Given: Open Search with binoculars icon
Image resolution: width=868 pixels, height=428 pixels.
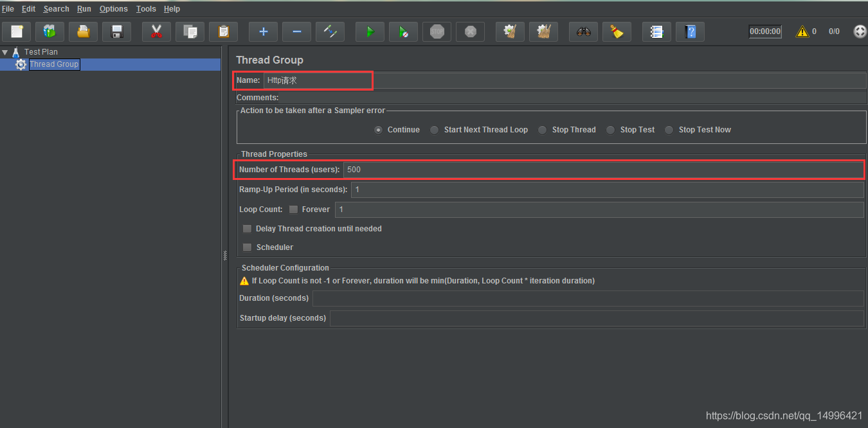Looking at the screenshot, I should click(x=583, y=31).
